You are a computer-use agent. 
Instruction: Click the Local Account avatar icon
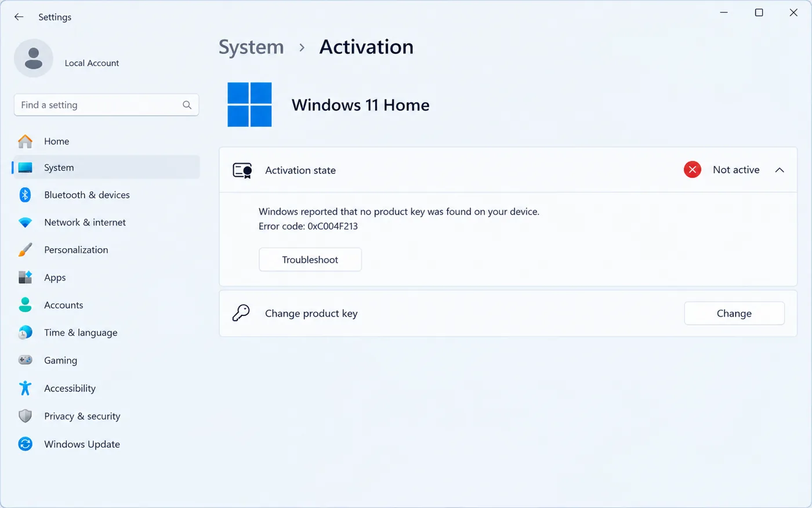(34, 58)
